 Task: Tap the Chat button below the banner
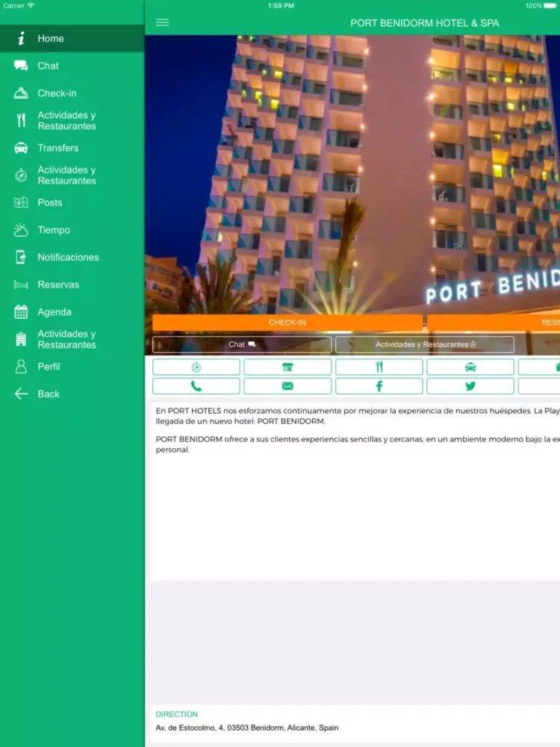(242, 344)
